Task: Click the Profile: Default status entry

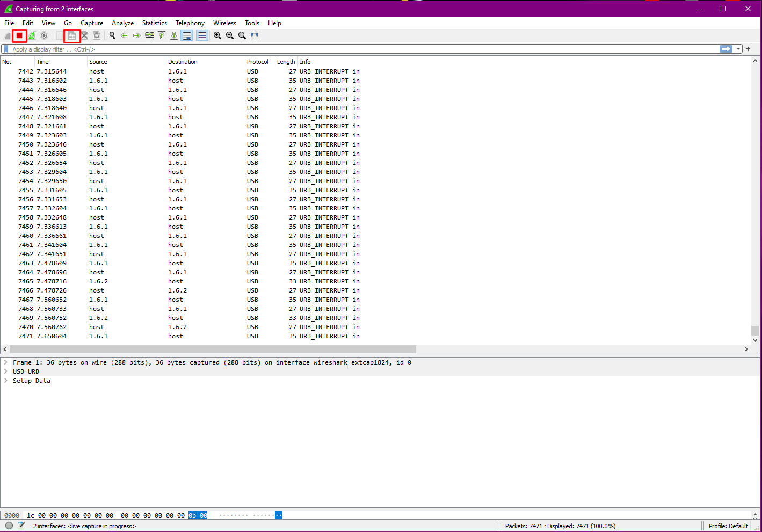Action: coord(728,526)
